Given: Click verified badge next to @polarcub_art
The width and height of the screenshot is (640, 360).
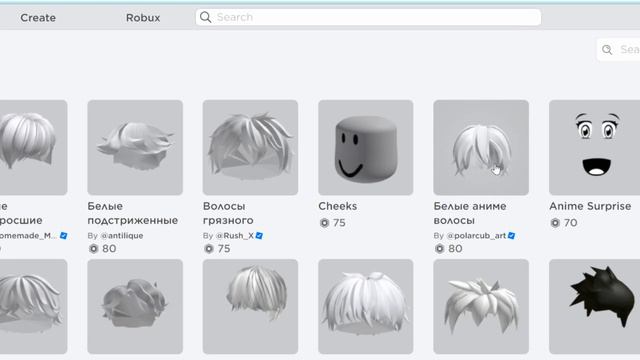Looking at the screenshot, I should [511, 236].
